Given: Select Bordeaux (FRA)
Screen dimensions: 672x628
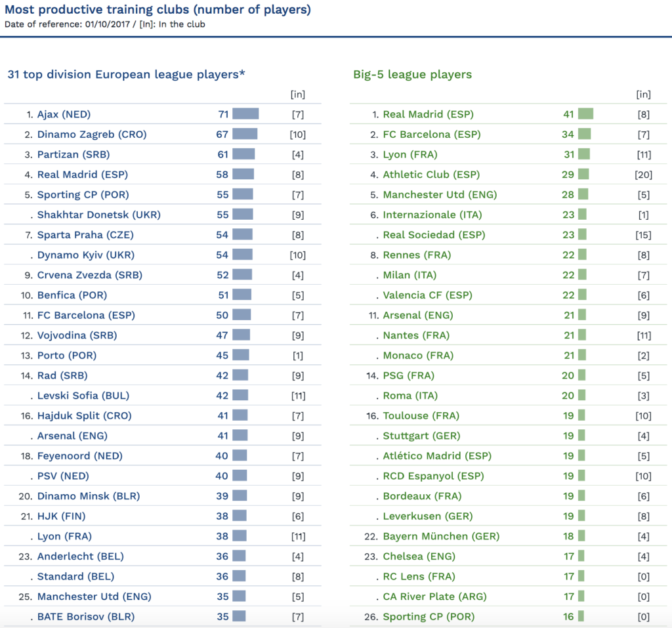Looking at the screenshot, I should [422, 496].
